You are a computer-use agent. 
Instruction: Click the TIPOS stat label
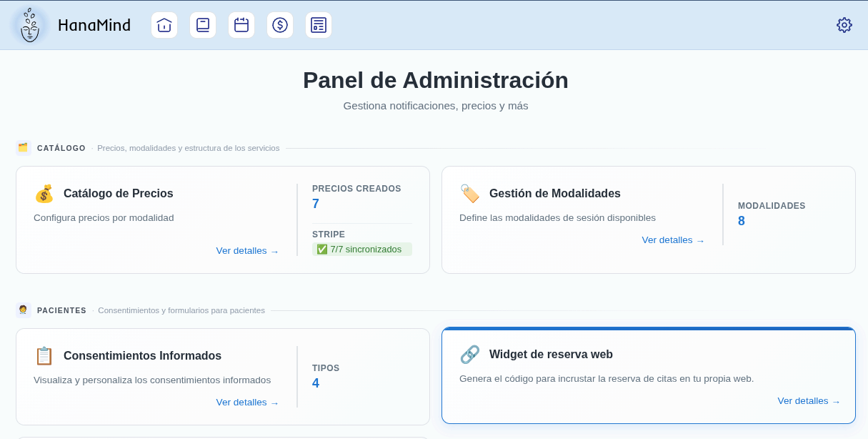[326, 368]
